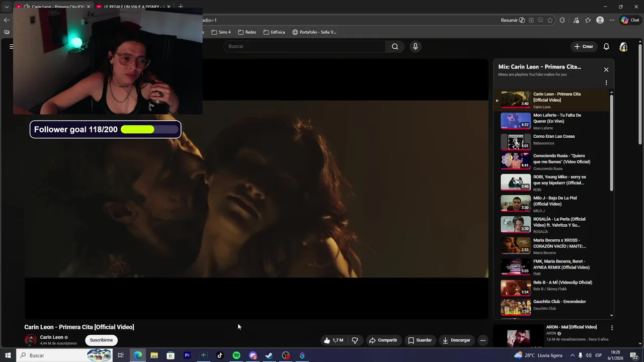Click the Crear button
The image size is (644, 362).
click(x=584, y=46)
